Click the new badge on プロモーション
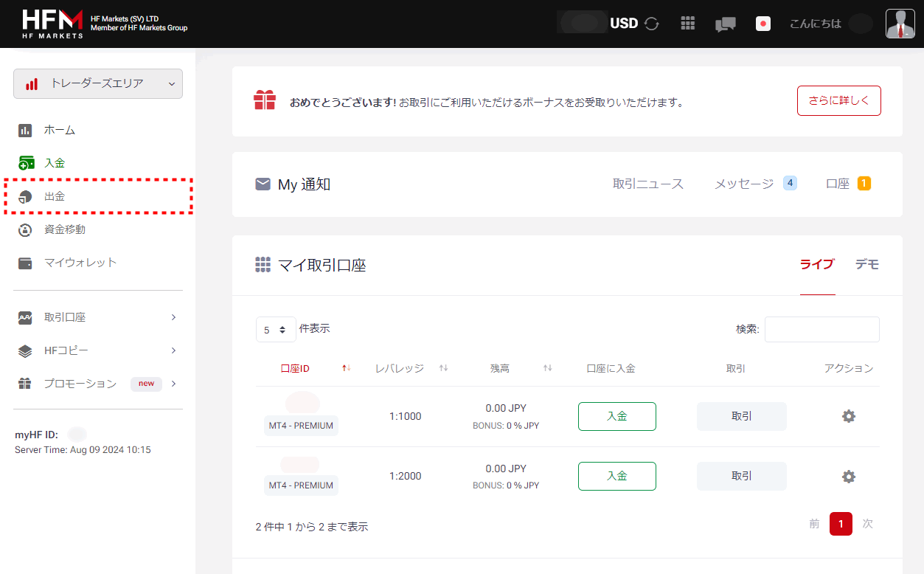The image size is (924, 574). point(146,384)
